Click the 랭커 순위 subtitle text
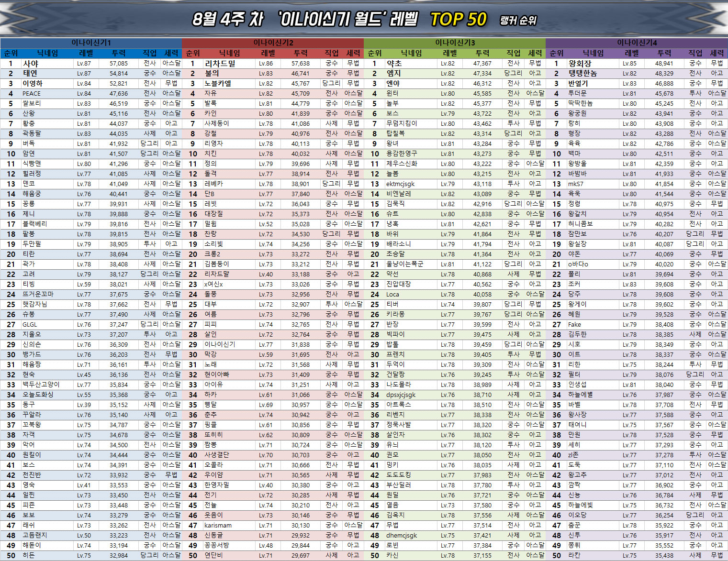 click(x=518, y=21)
